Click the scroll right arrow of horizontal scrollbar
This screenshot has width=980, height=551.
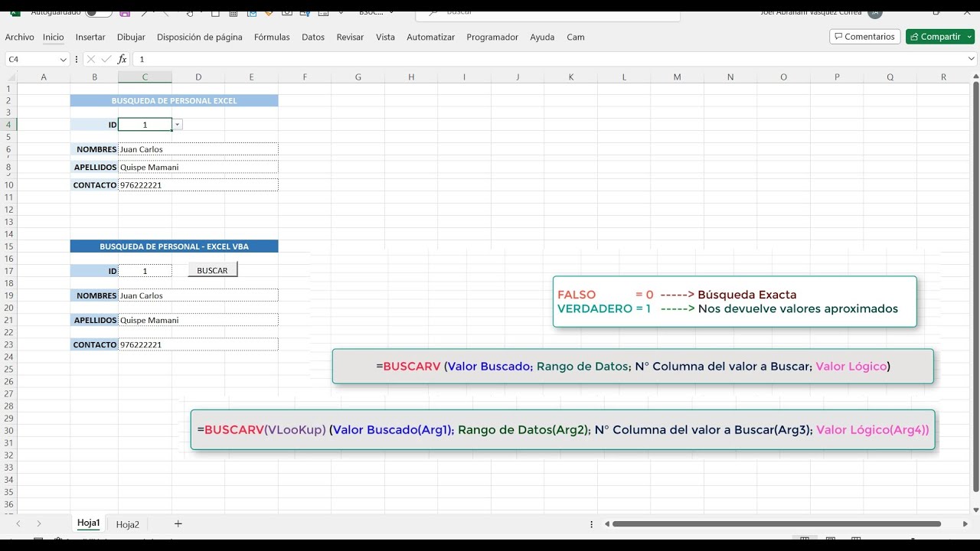(x=965, y=524)
